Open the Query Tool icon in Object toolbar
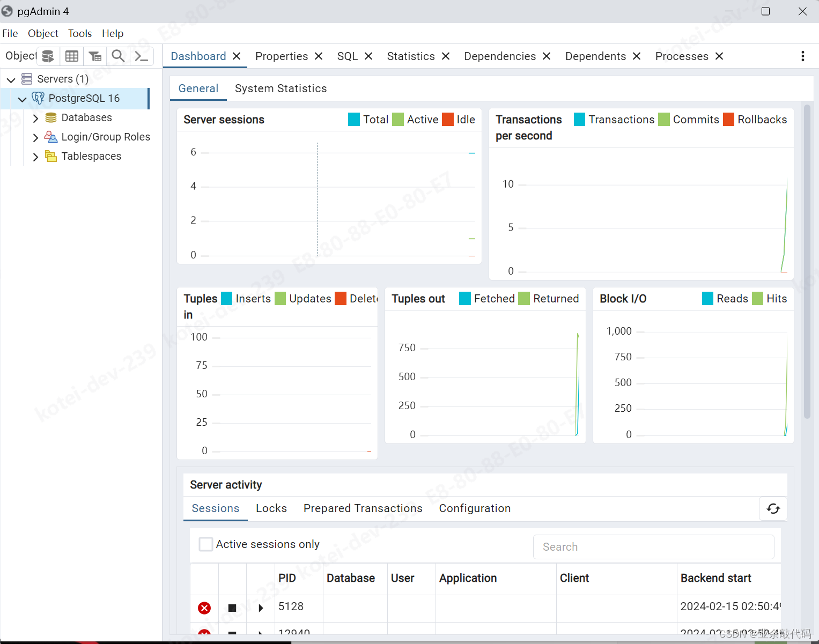The height and width of the screenshot is (644, 819). [x=48, y=56]
